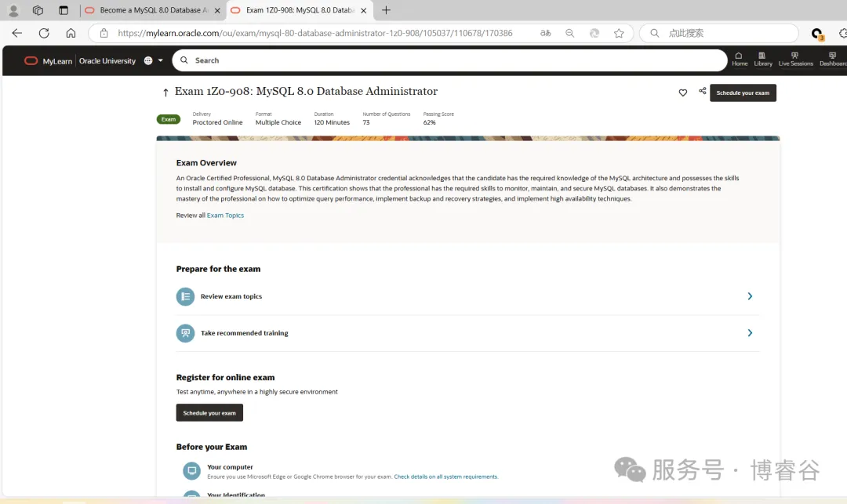Open the Exam Topics link

click(225, 216)
